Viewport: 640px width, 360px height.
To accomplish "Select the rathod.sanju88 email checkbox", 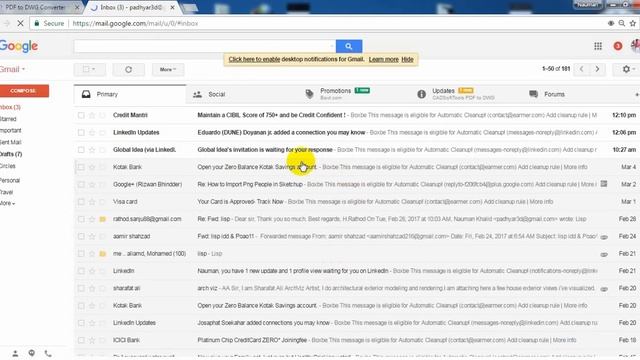I will 81,219.
